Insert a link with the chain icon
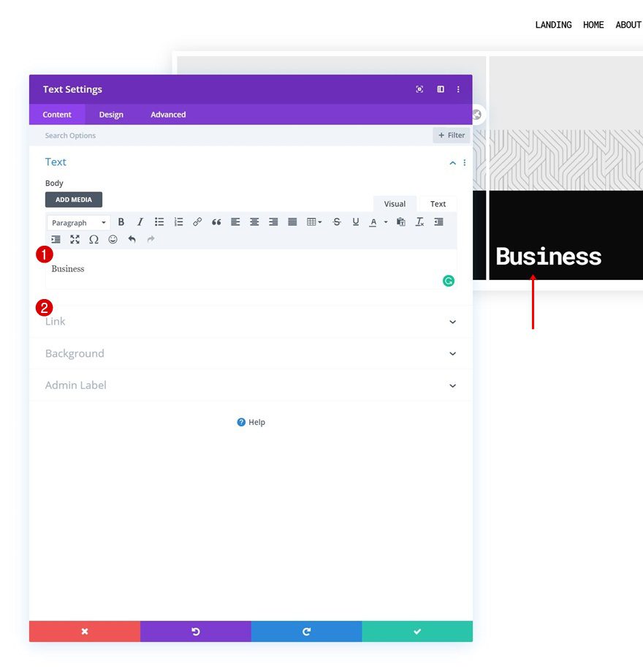The width and height of the screenshot is (643, 672). click(x=197, y=222)
